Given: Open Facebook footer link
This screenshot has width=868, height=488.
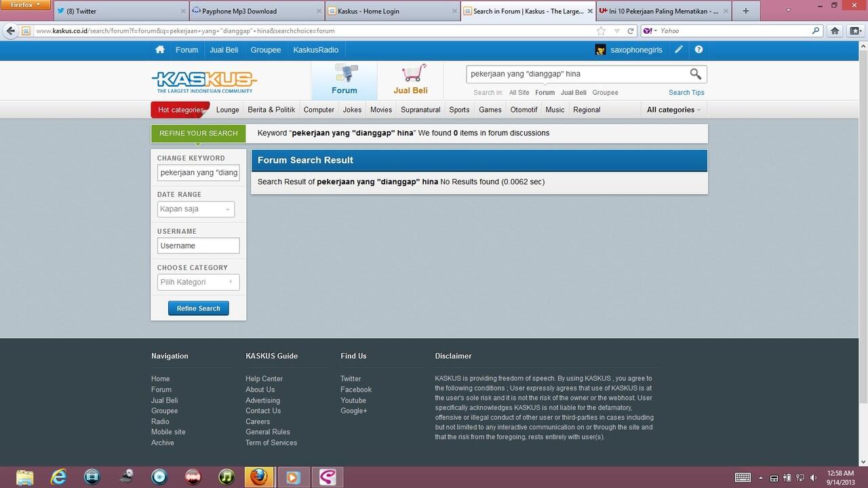Looking at the screenshot, I should click(x=356, y=390).
